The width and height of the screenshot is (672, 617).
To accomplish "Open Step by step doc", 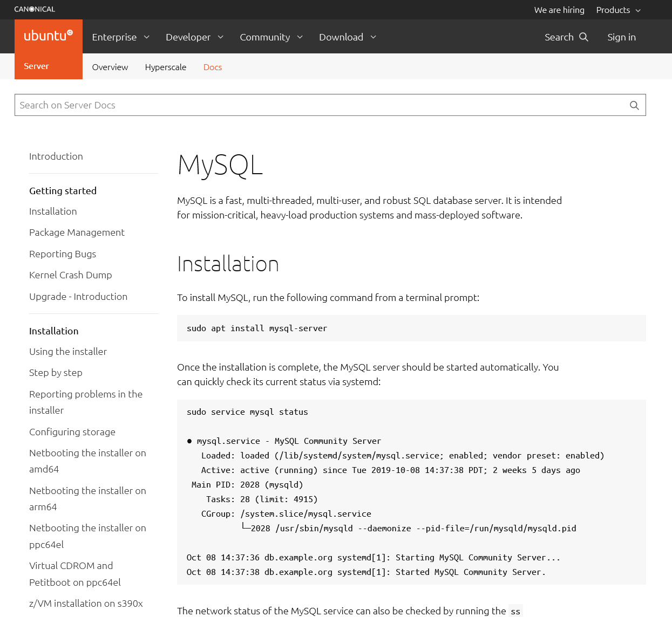I will click(x=56, y=373).
